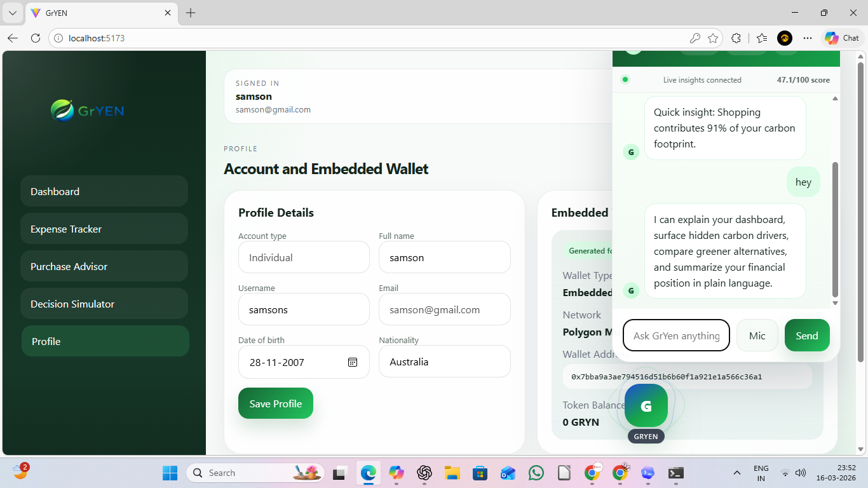
Task: Click the browser refresh icon
Action: (36, 38)
